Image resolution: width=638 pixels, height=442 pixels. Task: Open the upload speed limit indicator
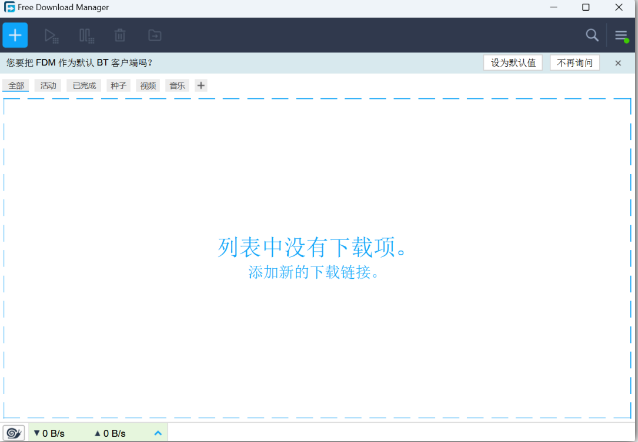pyautogui.click(x=110, y=433)
